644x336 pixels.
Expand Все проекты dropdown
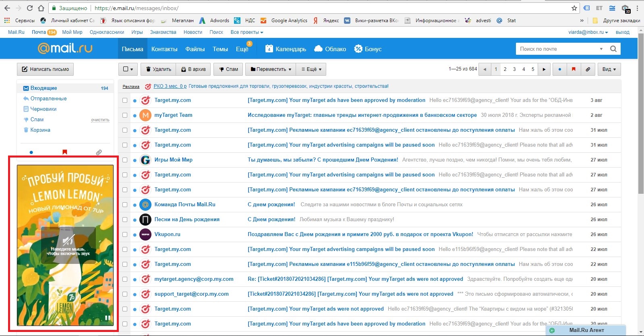pyautogui.click(x=247, y=32)
